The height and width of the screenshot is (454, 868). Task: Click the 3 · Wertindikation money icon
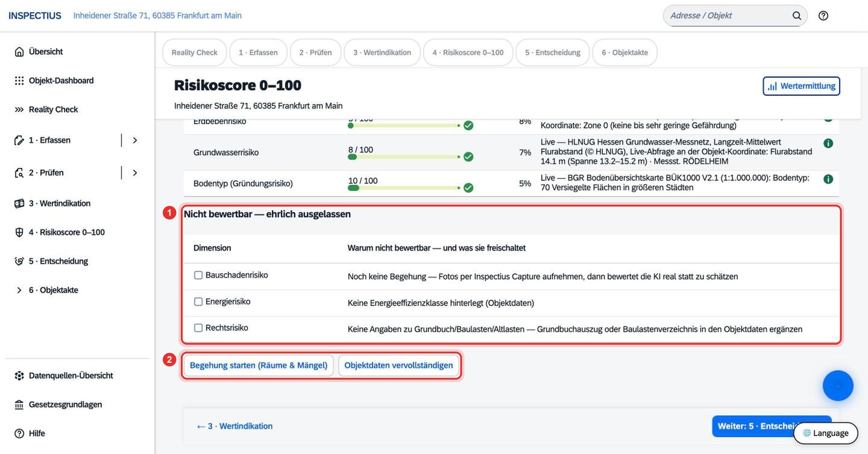tap(19, 204)
